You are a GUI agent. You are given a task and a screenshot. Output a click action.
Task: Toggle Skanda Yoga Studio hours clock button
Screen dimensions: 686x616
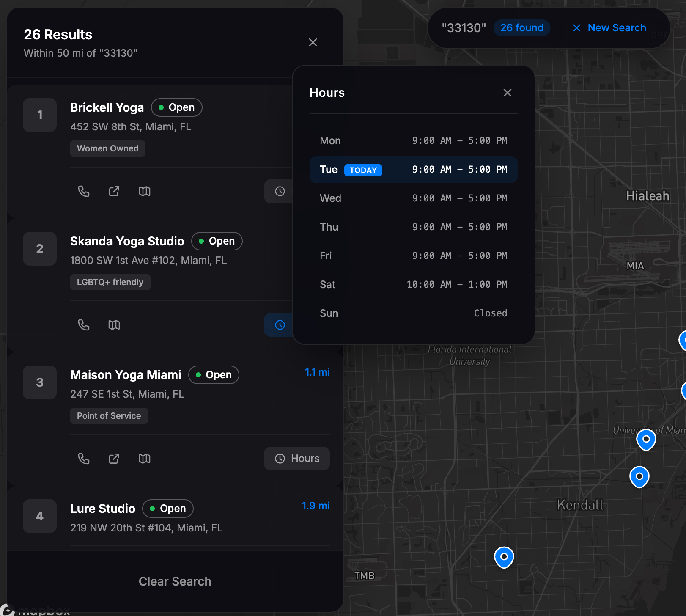(279, 325)
